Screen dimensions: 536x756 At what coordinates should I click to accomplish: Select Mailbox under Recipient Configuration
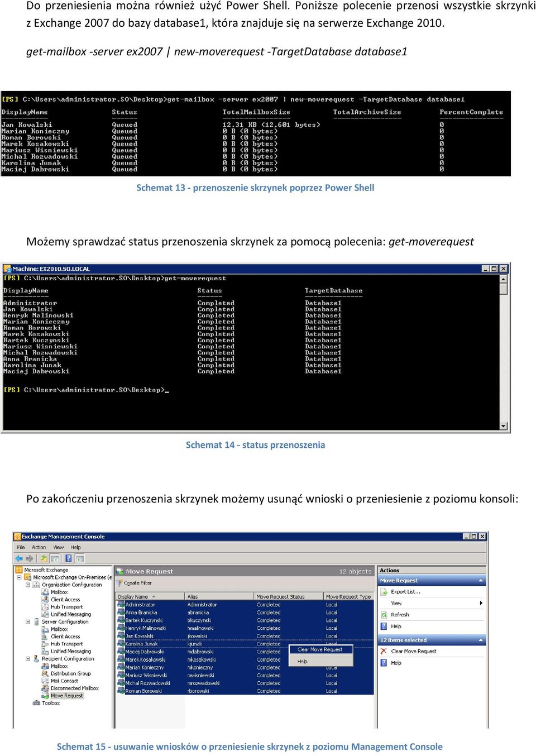[x=59, y=666]
